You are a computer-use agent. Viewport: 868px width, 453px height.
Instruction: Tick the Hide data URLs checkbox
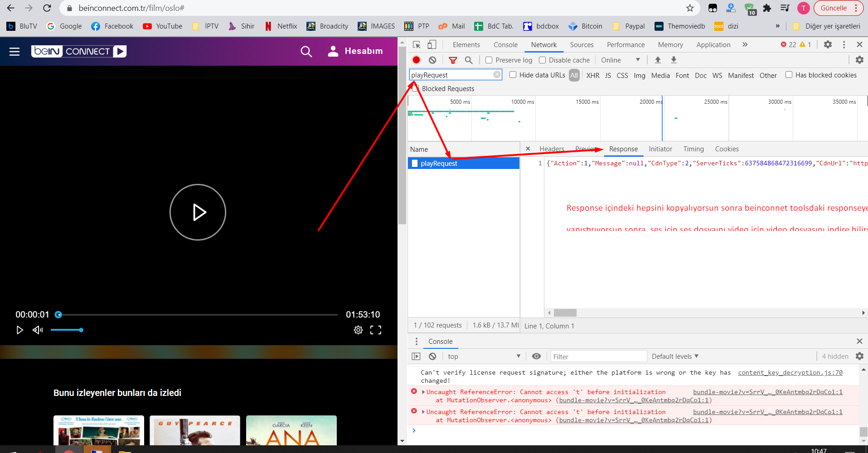pyautogui.click(x=513, y=75)
